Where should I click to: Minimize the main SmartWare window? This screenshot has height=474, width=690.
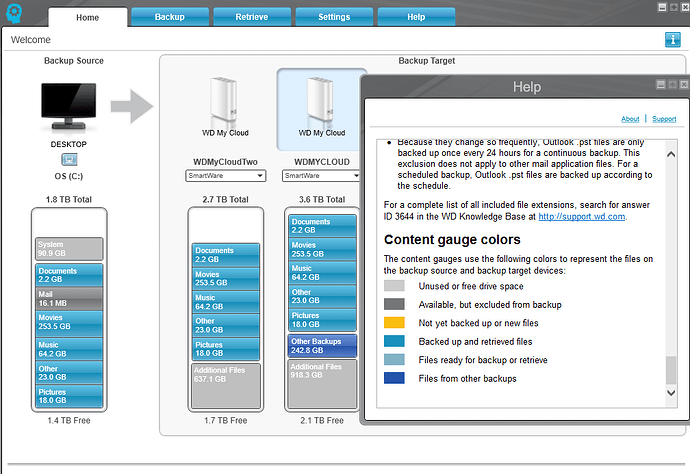click(662, 7)
